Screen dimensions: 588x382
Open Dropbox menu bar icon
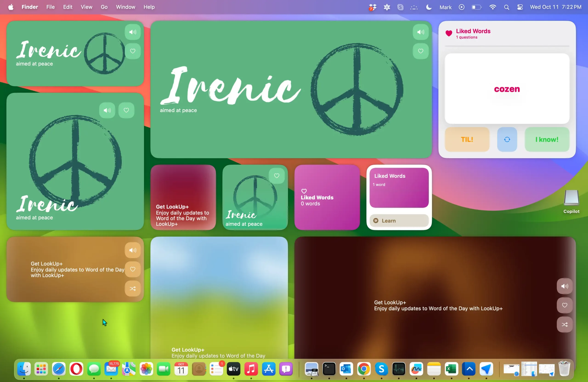(372, 7)
